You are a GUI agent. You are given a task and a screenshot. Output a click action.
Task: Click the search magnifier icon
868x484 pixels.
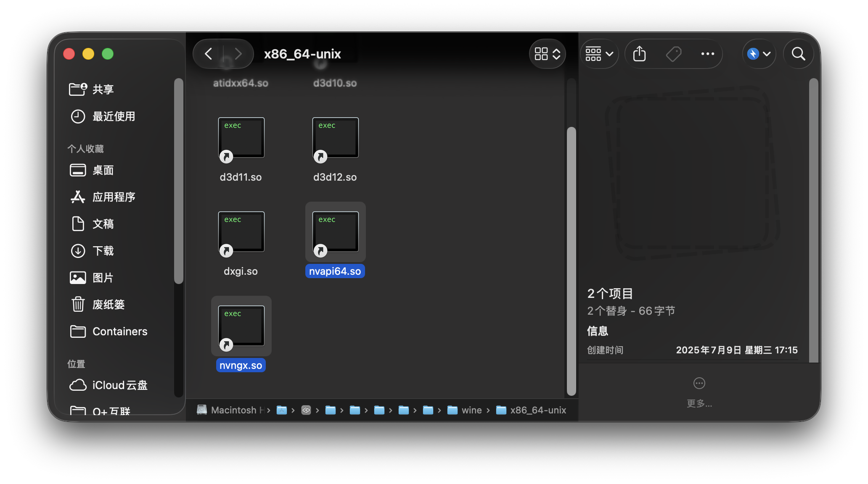(x=798, y=54)
